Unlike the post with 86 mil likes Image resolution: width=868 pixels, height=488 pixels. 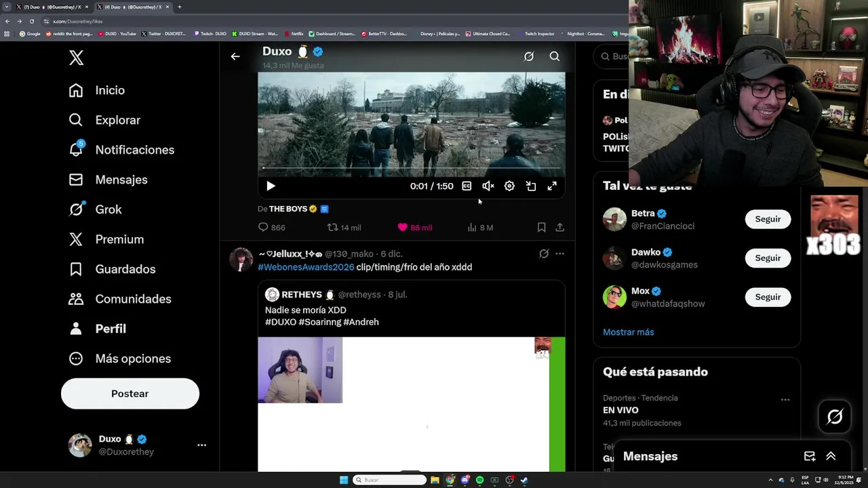(414, 228)
